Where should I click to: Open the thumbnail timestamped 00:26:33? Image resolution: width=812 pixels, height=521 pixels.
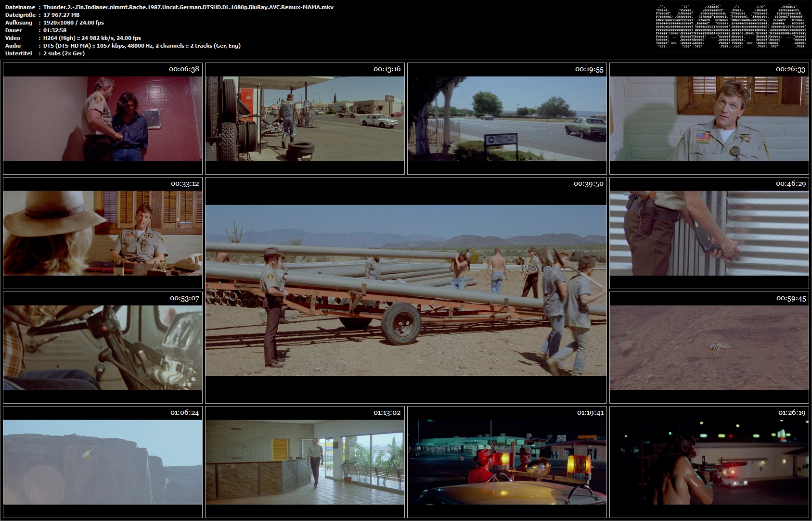pyautogui.click(x=709, y=118)
